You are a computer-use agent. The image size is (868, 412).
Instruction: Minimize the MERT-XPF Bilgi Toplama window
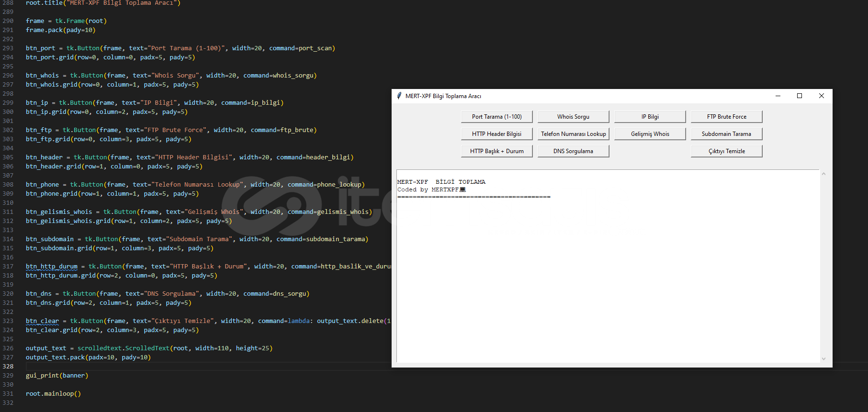pos(778,96)
